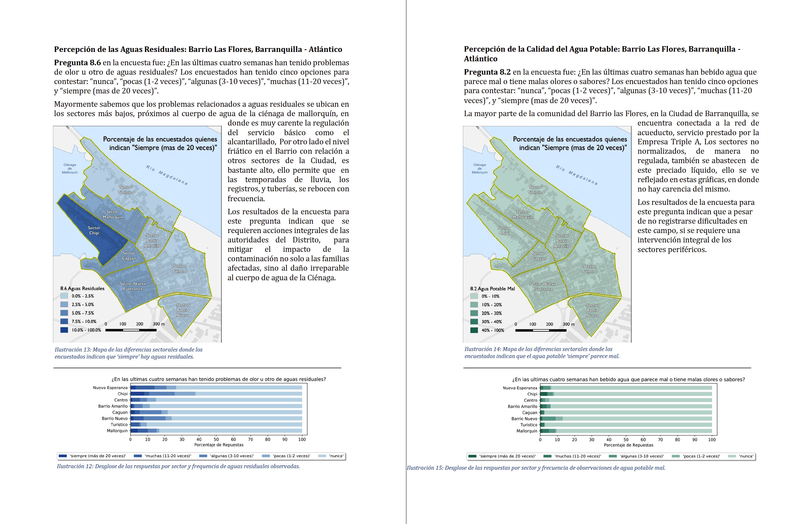Click 'Sector Caguan' label on the blue map
Viewport: 812px width, 524px height.
pyautogui.click(x=129, y=256)
